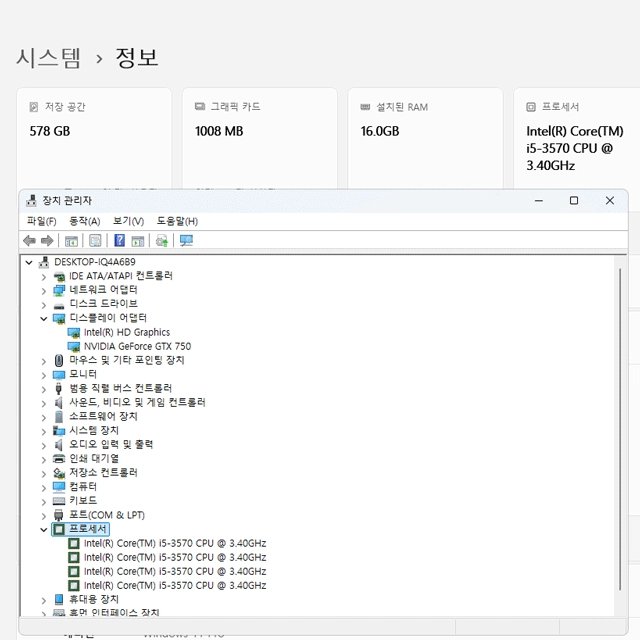
Task: Open the 파일(F) menu
Action: click(x=42, y=221)
